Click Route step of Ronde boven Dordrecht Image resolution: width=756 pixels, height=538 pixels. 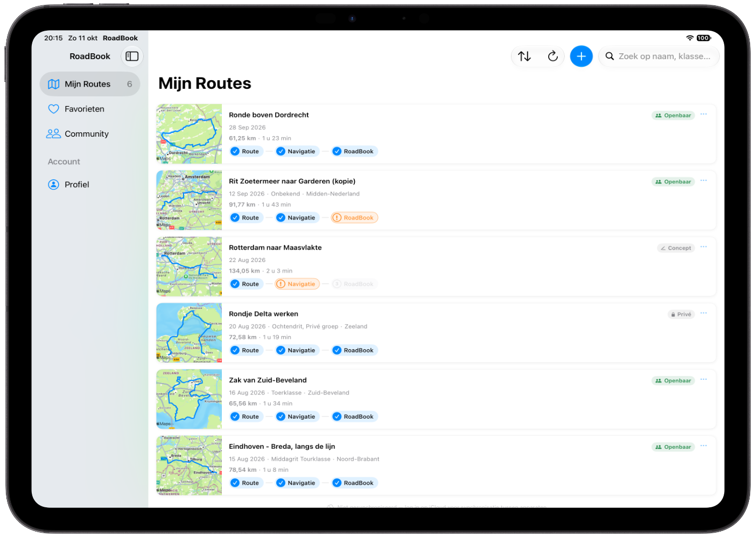[246, 151]
